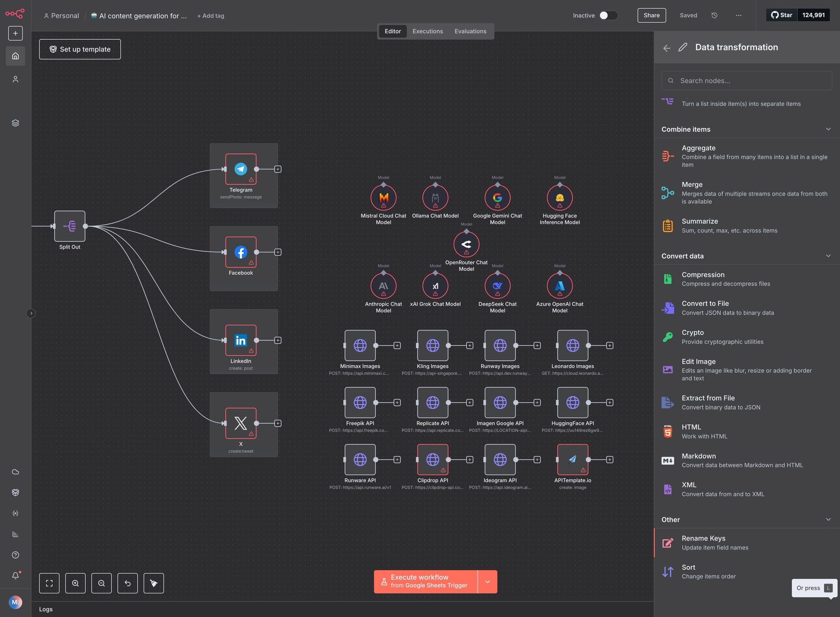Viewport: 840px width, 617px height.
Task: Click the create new plus icon in sidebar
Action: click(15, 33)
